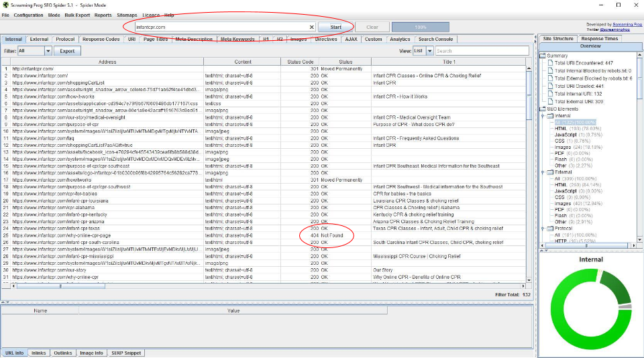Switch to the Meta Description tab

pyautogui.click(x=194, y=40)
